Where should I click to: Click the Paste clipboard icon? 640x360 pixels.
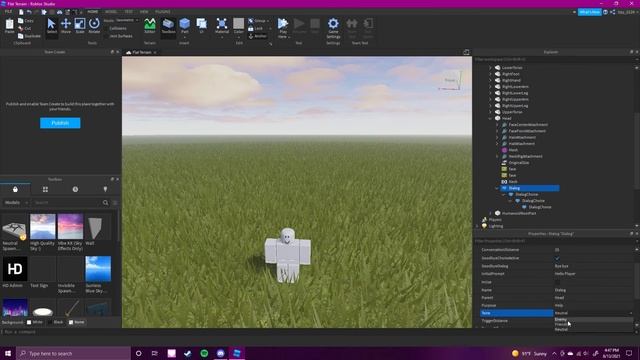[x=9, y=26]
